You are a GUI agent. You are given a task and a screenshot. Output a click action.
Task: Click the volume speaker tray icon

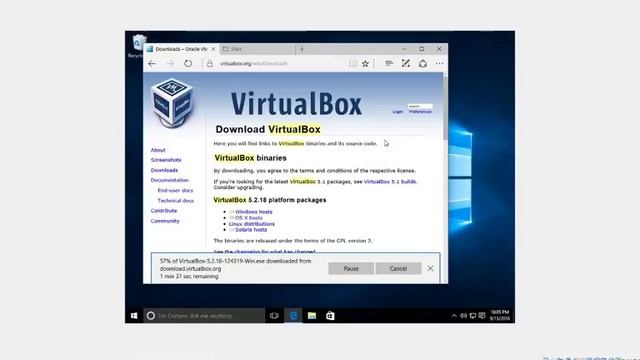[463, 316]
